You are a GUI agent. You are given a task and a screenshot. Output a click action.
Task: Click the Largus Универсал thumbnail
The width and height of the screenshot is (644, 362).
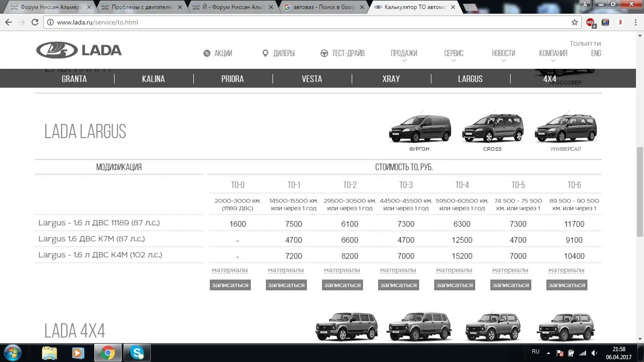565,128
